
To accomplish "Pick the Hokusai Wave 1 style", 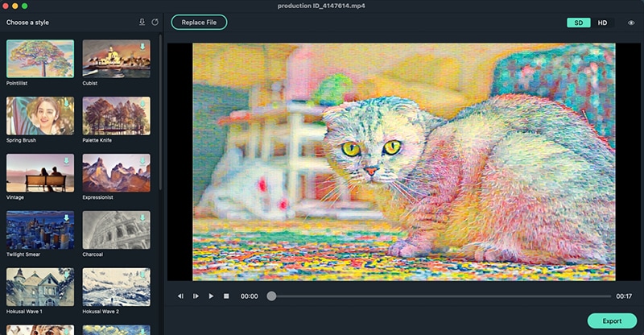I will [40, 287].
